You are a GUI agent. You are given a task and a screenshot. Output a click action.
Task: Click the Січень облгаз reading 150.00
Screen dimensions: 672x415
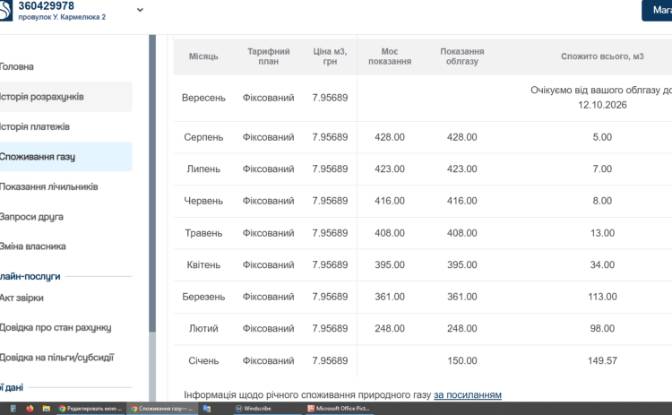tap(462, 361)
